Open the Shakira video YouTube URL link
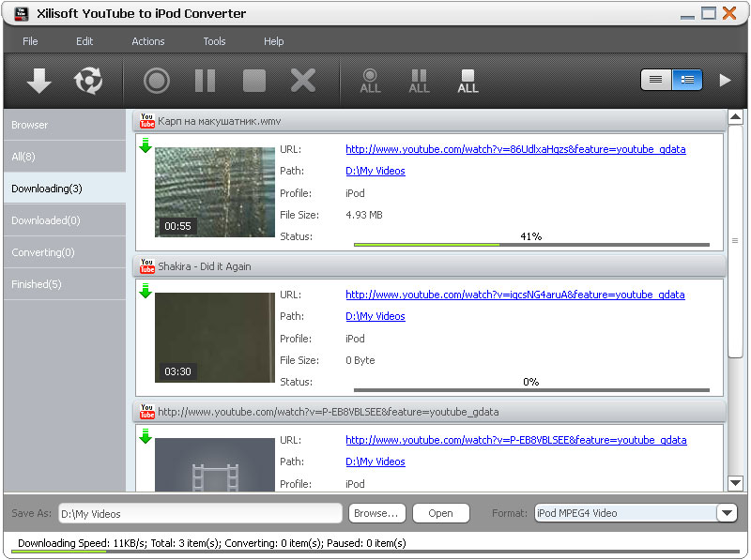Screen dimensions: 751x560 tap(514, 295)
